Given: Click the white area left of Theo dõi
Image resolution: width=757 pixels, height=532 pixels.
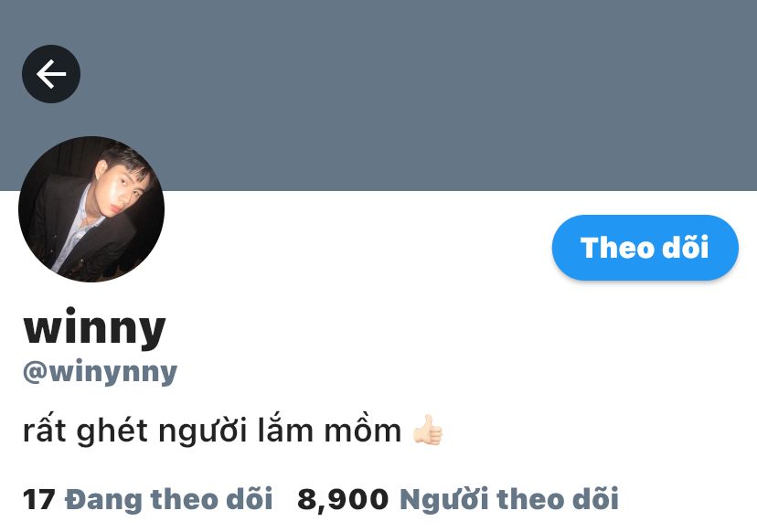Looking at the screenshot, I should pos(357,247).
